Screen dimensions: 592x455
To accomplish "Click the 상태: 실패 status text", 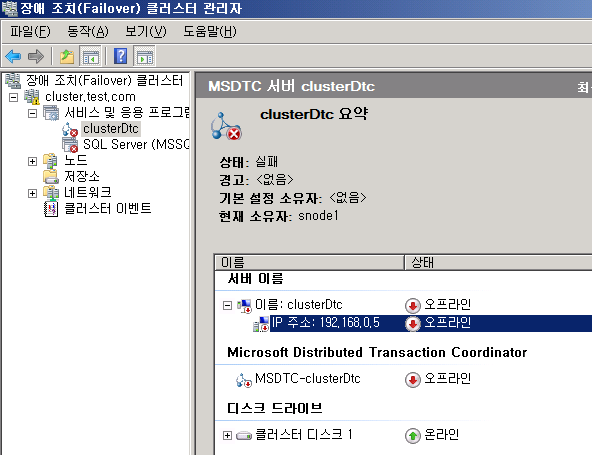I will pos(248,162).
